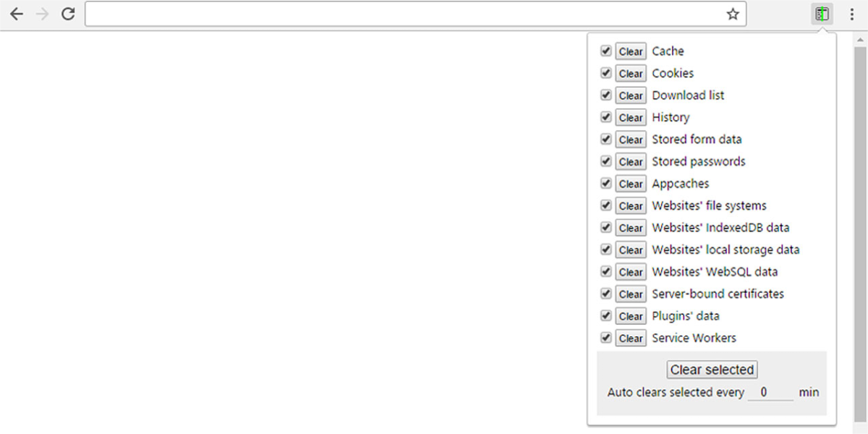
Task: Clear the Stored form data
Action: coord(631,140)
